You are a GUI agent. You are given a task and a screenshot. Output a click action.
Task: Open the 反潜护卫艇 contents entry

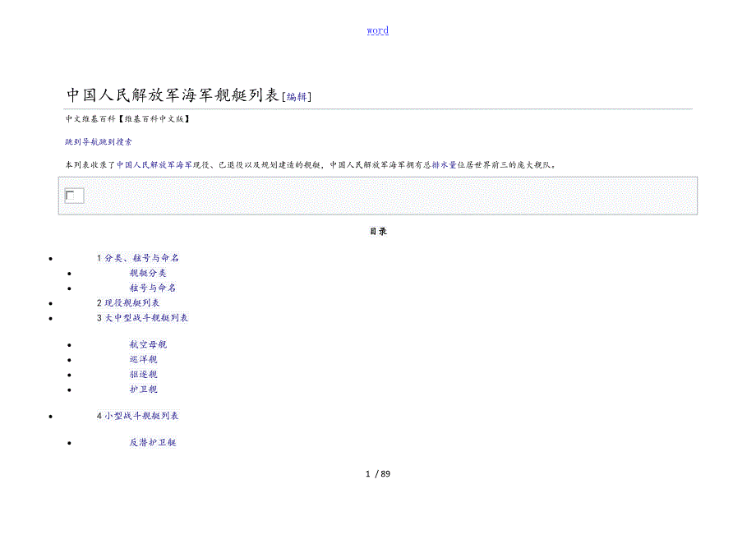(153, 442)
